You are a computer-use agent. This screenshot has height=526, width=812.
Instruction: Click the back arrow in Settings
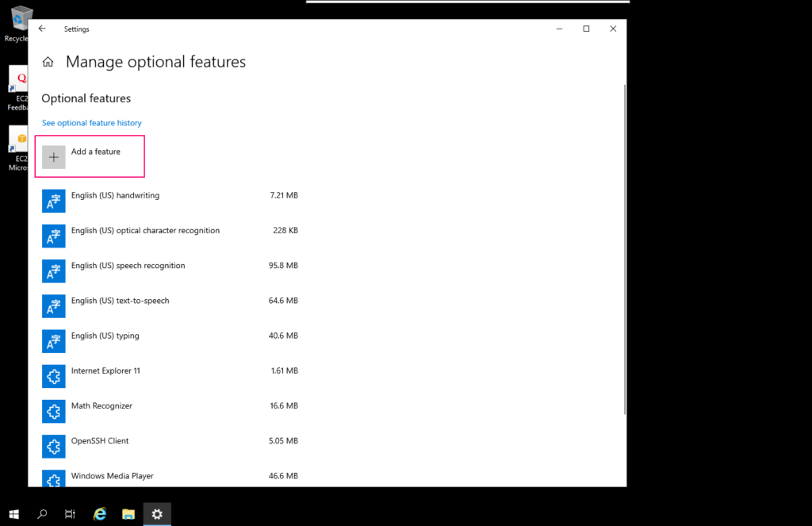[x=42, y=29]
